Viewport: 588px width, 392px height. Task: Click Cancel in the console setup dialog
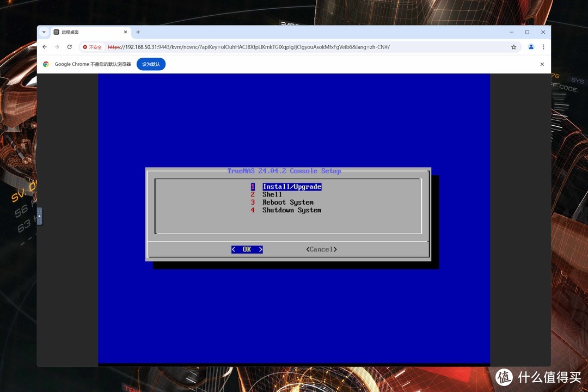[321, 249]
